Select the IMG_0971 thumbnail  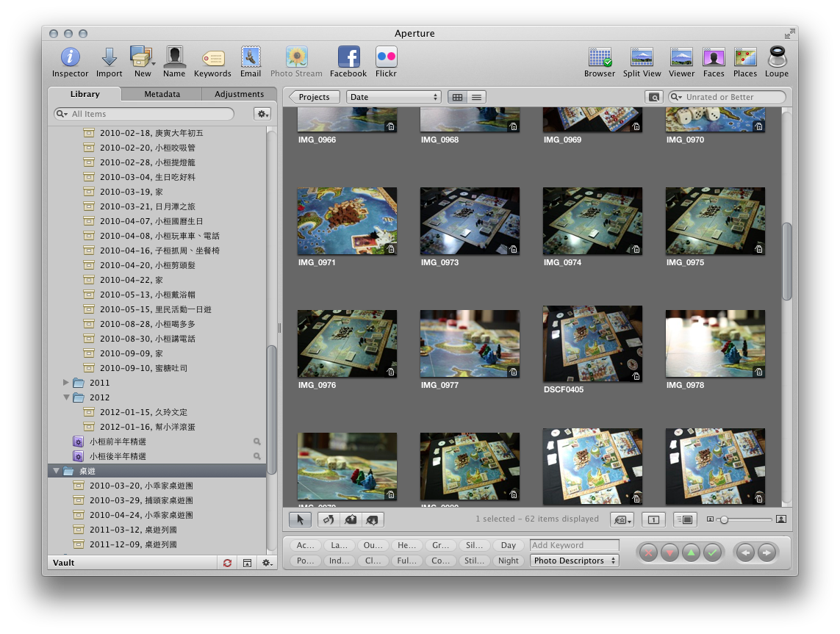347,221
